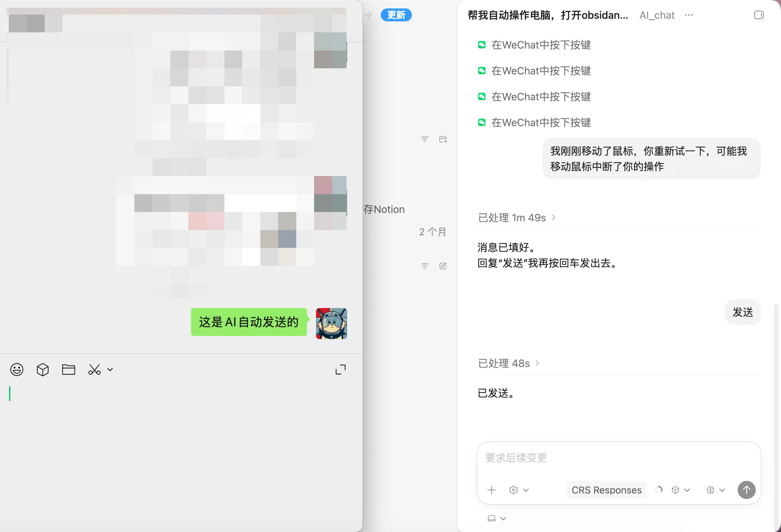The width and height of the screenshot is (781, 532).
Task: Click the cube favorites icon in WeChat
Action: pyautogui.click(x=43, y=370)
